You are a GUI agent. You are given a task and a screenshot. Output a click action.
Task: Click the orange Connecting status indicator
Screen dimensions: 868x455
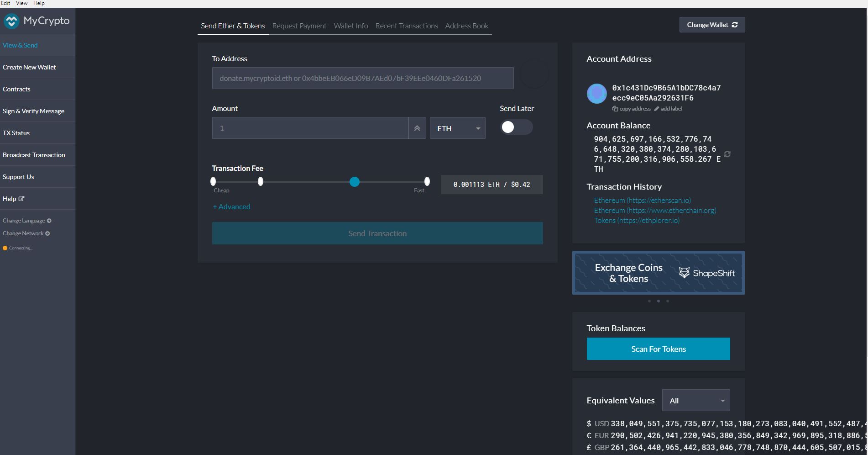tap(5, 248)
